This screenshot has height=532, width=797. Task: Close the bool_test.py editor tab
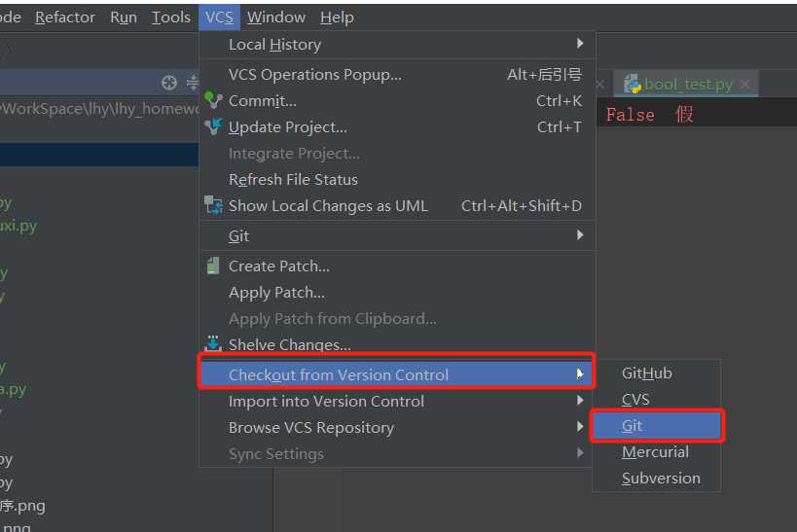745,85
